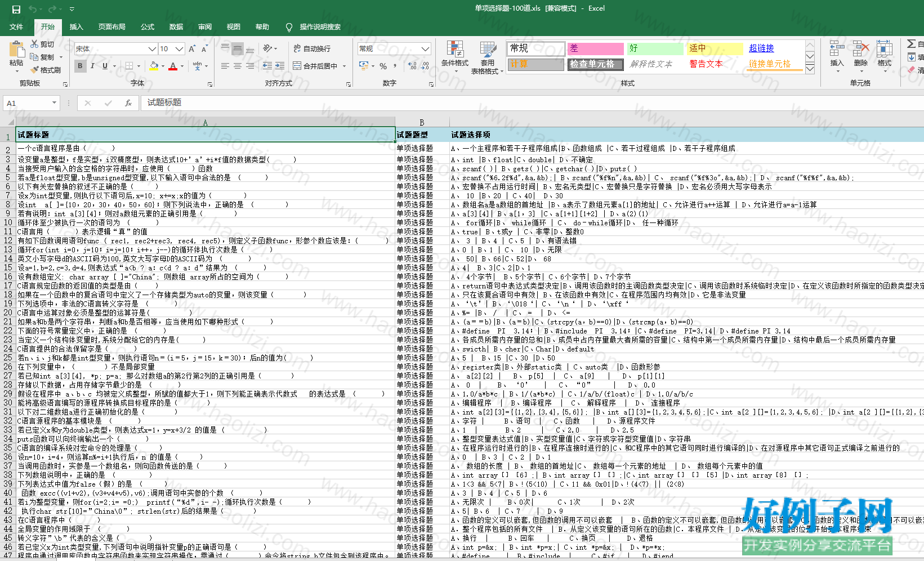Toggle Italic formatting
The height and width of the screenshot is (561, 924).
92,66
